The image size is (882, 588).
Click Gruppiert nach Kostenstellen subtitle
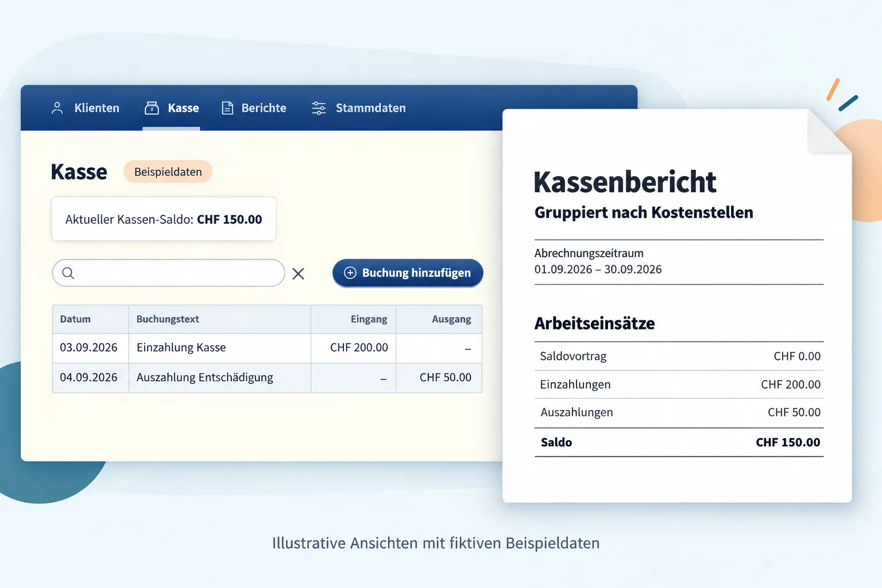[x=644, y=212]
